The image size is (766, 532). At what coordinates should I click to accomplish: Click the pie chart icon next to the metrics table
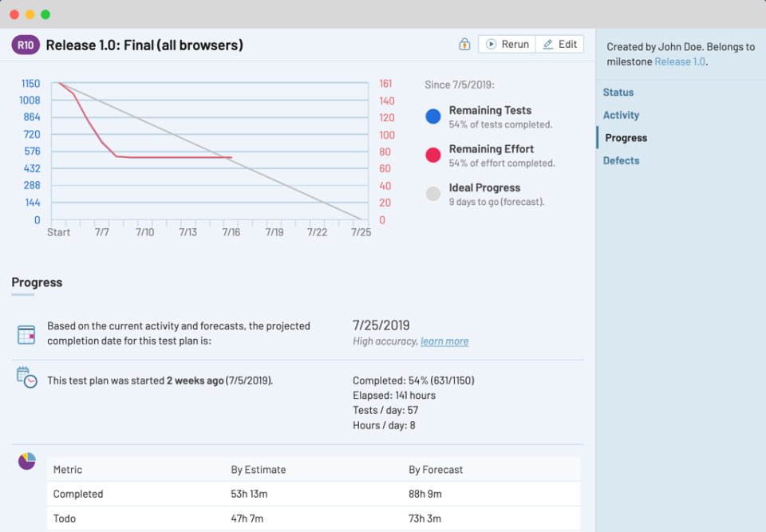coord(26,461)
